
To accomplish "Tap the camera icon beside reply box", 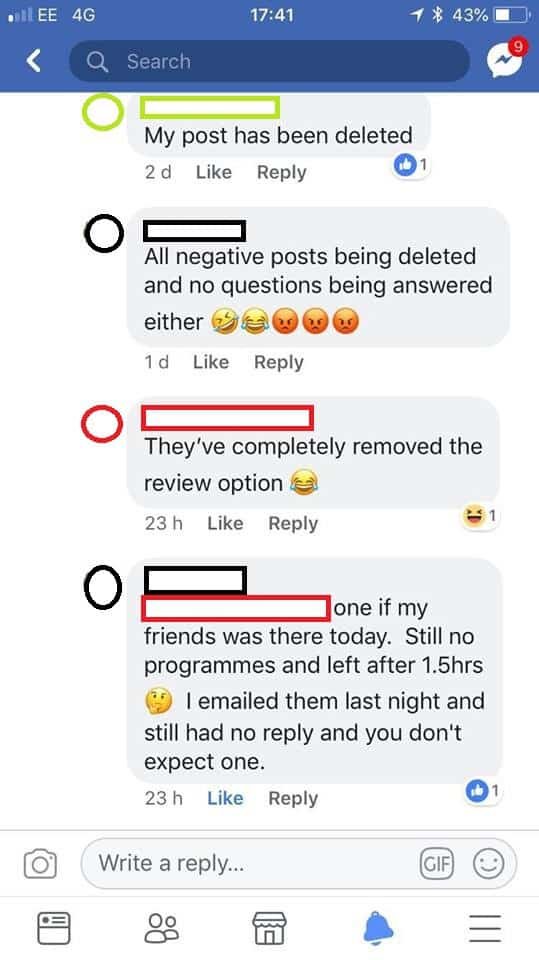I will [40, 863].
